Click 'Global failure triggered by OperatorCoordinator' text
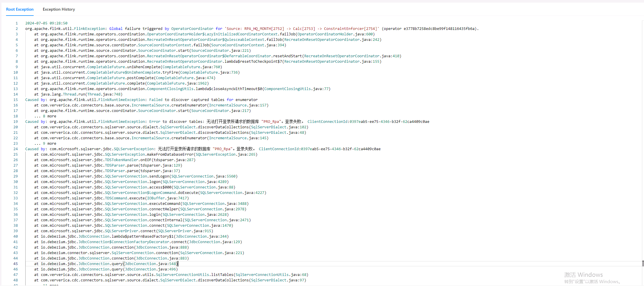644x286 pixels. 161,29
